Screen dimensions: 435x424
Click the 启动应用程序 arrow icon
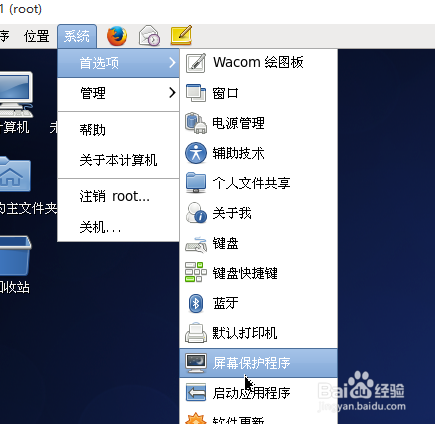196,393
